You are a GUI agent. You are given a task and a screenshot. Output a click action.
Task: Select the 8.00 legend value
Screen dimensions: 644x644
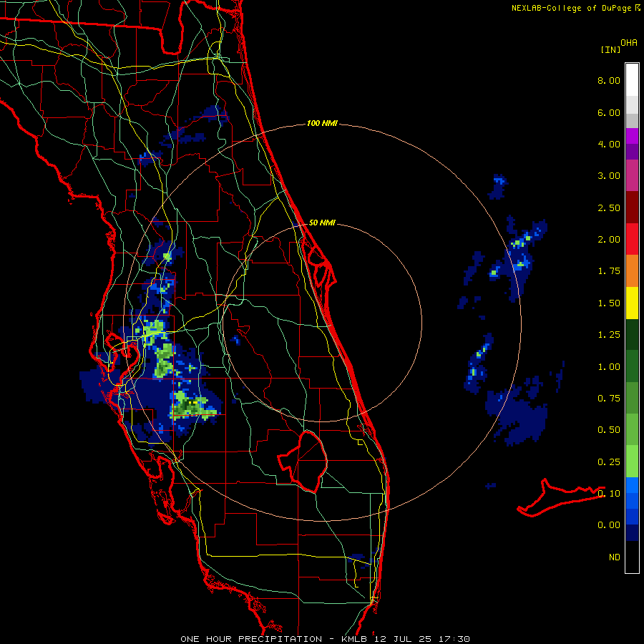pyautogui.click(x=609, y=80)
